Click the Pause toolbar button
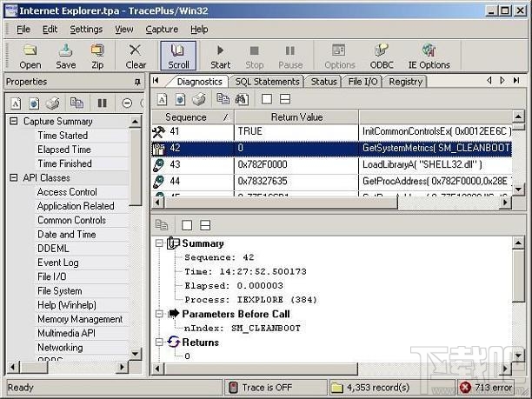This screenshot has width=532, height=399. [290, 56]
